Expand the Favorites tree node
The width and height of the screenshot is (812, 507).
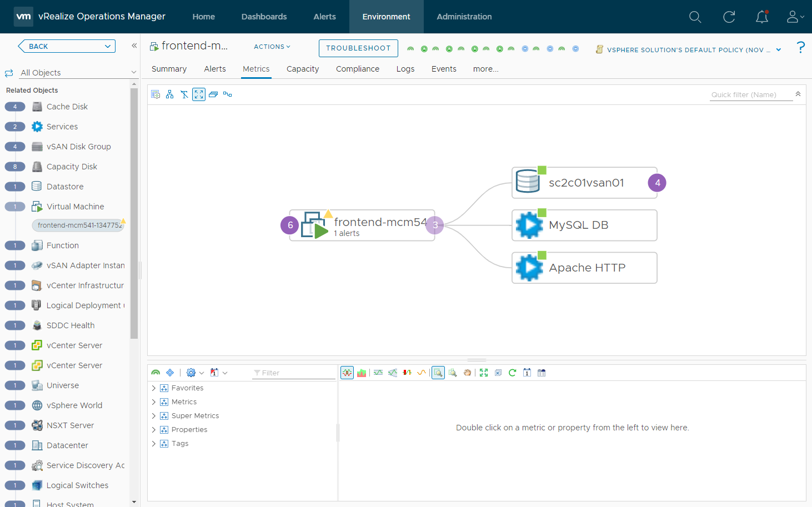click(154, 388)
